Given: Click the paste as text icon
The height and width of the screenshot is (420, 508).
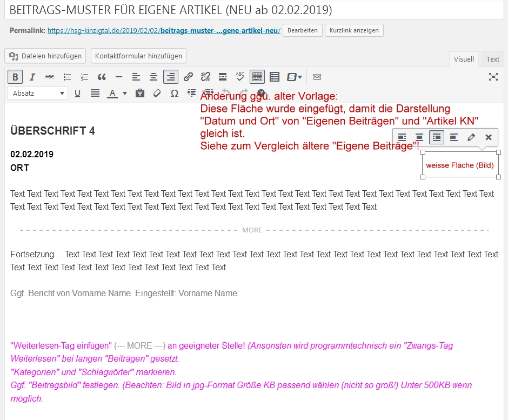Looking at the screenshot, I should pos(140,94).
